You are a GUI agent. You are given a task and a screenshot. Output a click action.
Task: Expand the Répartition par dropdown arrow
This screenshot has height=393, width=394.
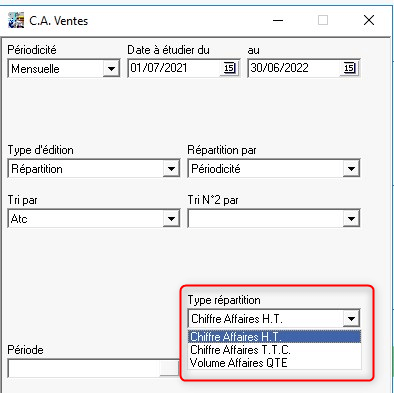(x=351, y=169)
